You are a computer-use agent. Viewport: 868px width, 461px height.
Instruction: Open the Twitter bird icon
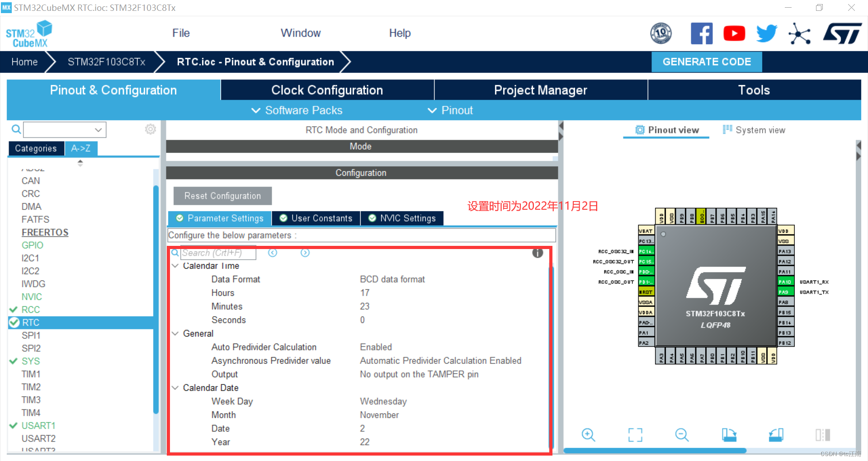[x=767, y=33]
